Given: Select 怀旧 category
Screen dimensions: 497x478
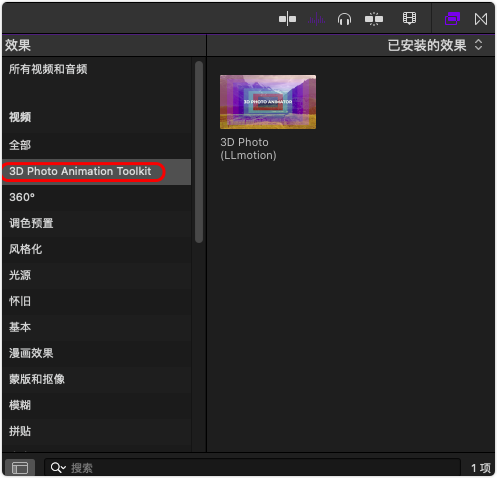Looking at the screenshot, I should 97,301.
